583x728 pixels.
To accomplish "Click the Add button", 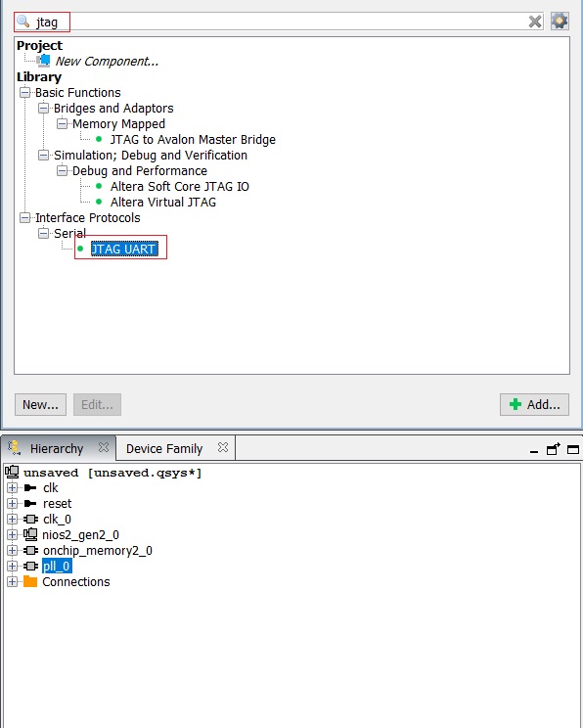I will [534, 404].
